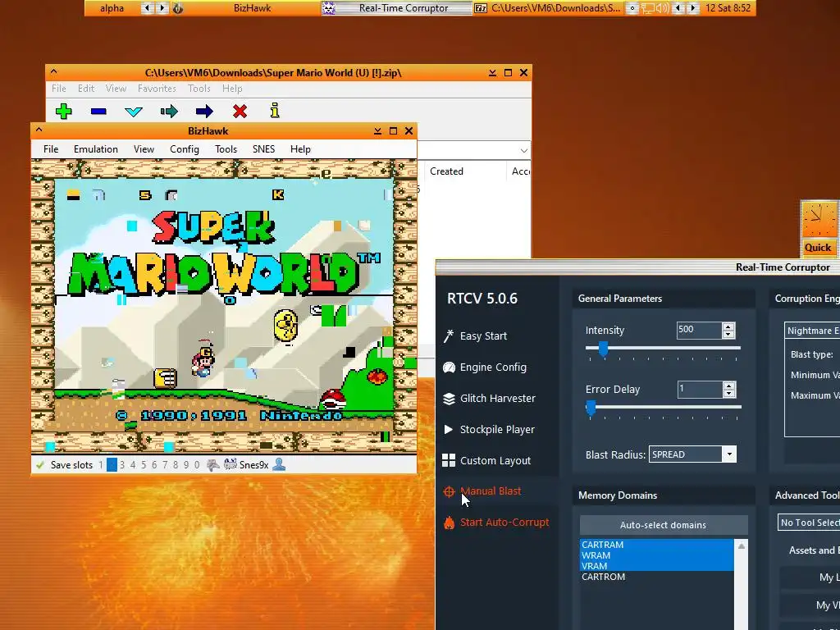Select CARTRAM in the Memory Domains list
This screenshot has height=630, width=840.
[657, 545]
